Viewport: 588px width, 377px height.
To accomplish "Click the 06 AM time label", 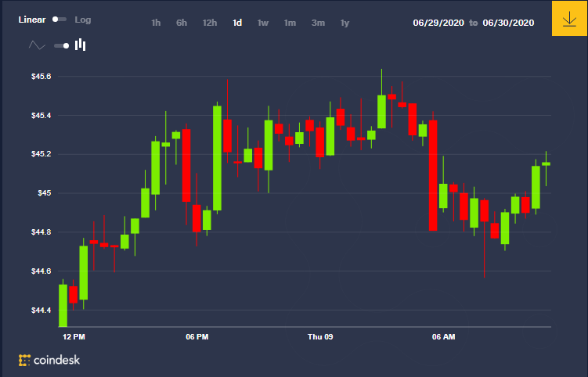I will (x=444, y=337).
